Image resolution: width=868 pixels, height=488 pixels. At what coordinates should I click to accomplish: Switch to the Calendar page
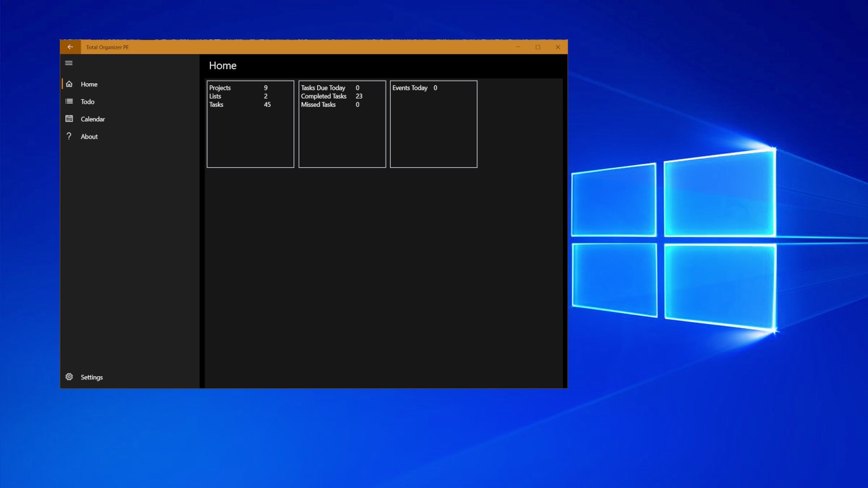(130, 119)
